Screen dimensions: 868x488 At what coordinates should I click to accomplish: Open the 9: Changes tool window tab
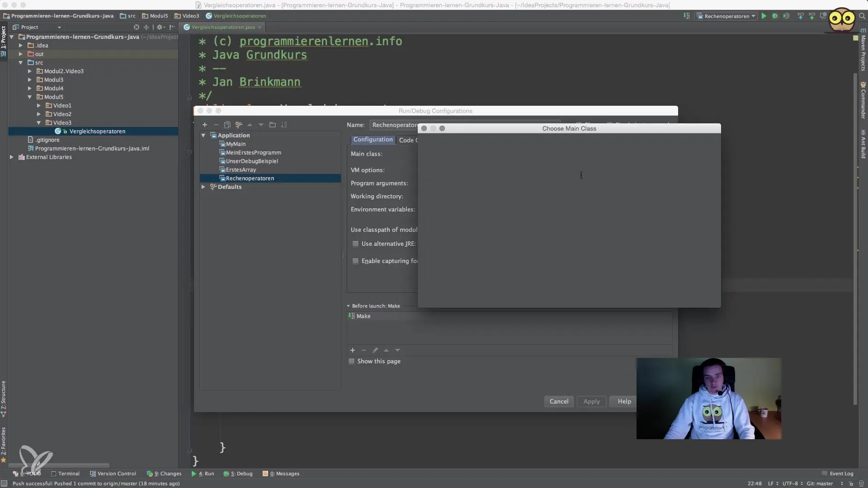click(x=164, y=474)
